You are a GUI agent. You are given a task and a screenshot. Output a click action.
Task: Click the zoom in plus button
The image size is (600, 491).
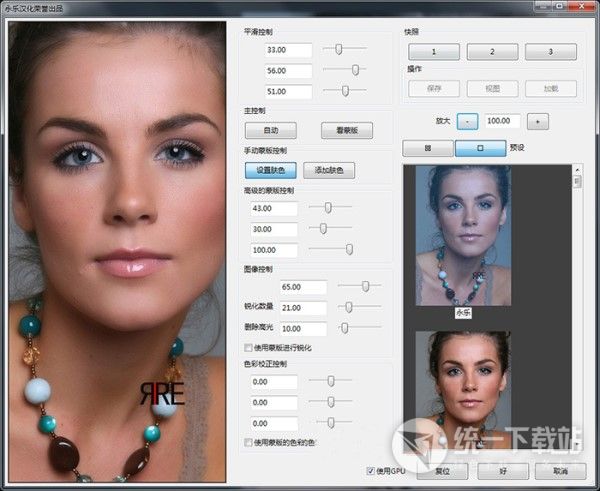pyautogui.click(x=538, y=120)
